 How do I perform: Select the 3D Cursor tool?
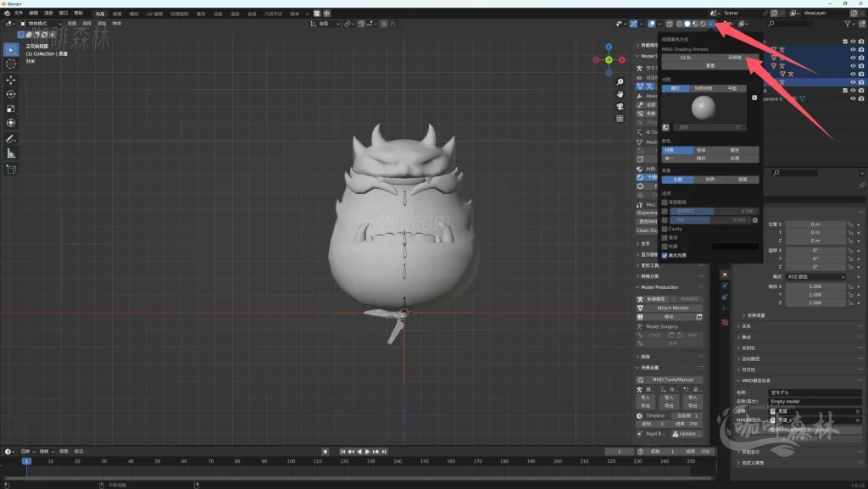click(11, 64)
